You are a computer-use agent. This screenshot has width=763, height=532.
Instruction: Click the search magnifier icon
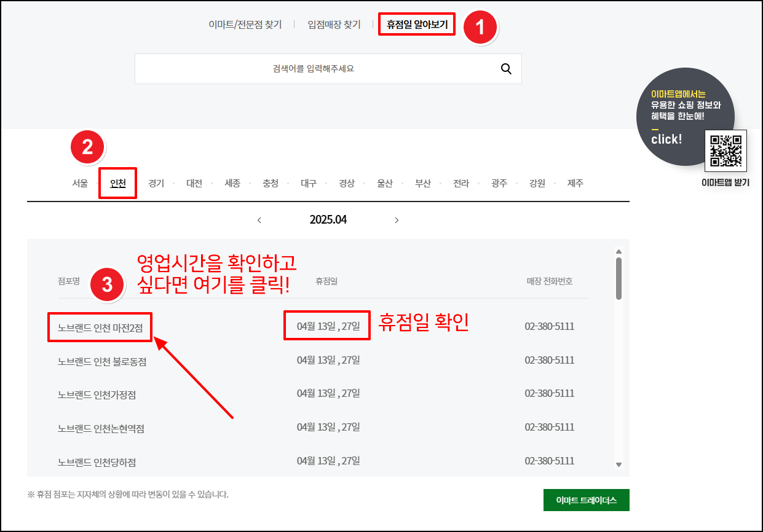point(506,69)
